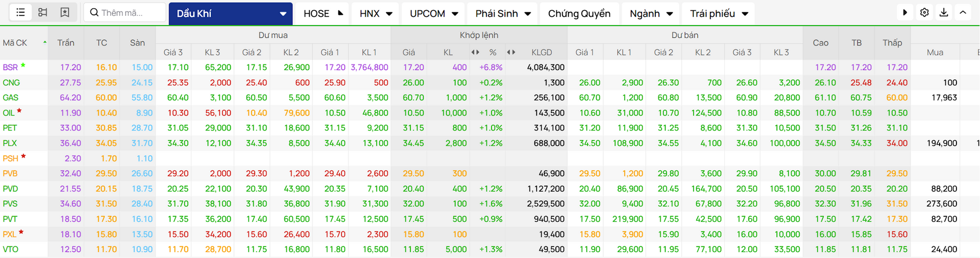Image resolution: width=980 pixels, height=258 pixels.
Task: Click the download icon
Action: coord(944,12)
